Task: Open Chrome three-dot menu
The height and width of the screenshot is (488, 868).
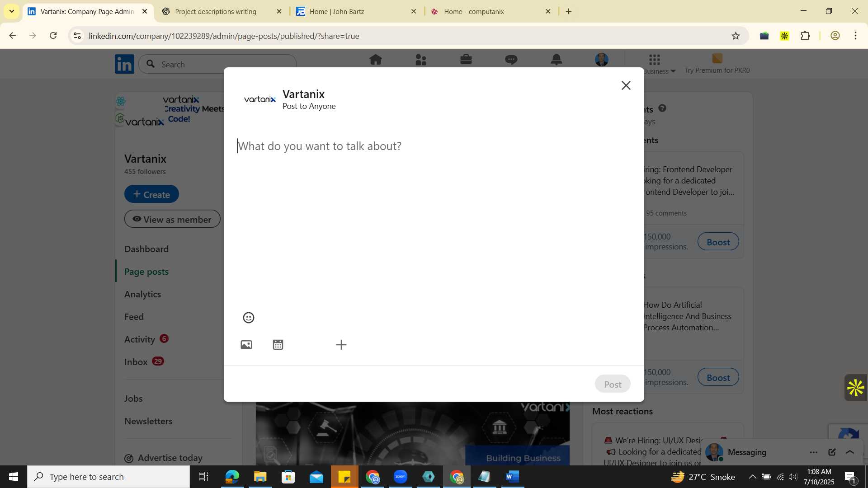Action: click(x=855, y=36)
